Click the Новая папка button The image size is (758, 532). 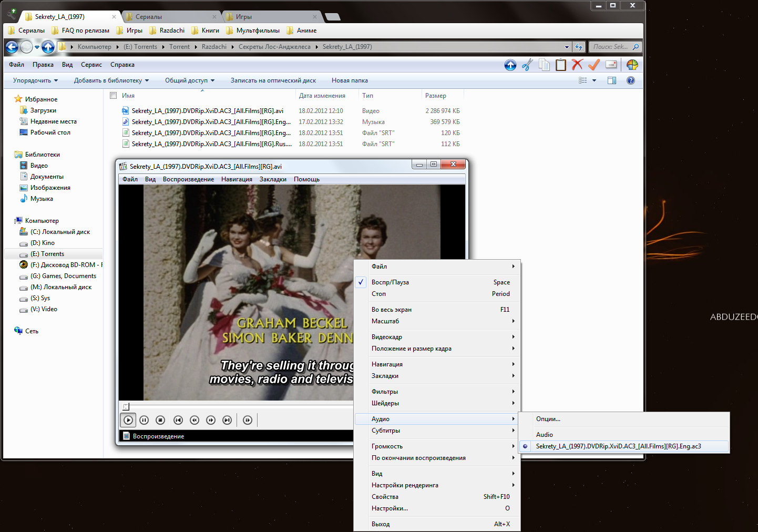pos(350,80)
